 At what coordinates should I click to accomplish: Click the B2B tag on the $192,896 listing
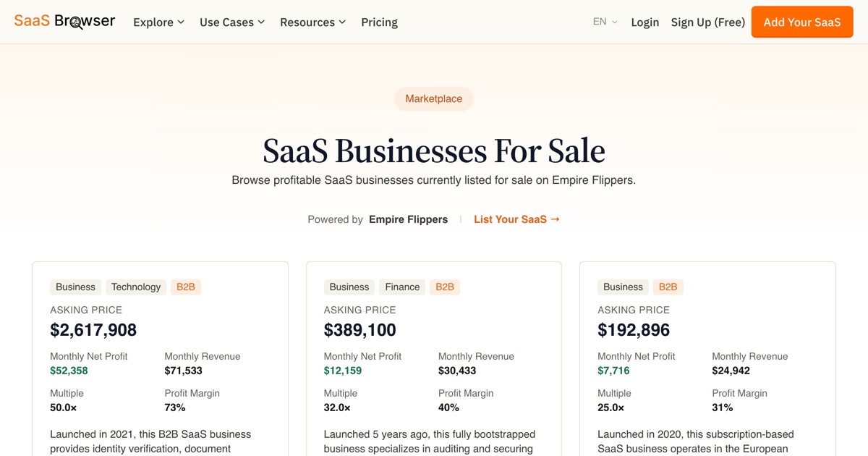[x=668, y=287]
